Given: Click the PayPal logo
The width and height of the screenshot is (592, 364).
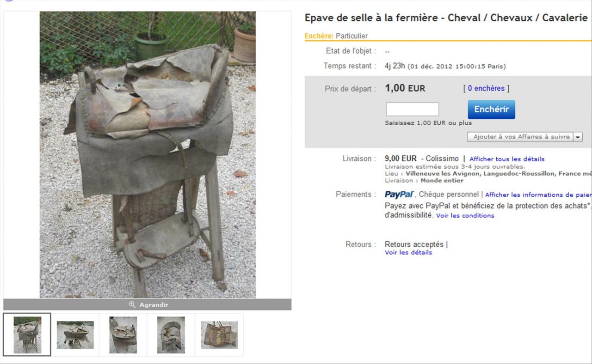Looking at the screenshot, I should 399,194.
